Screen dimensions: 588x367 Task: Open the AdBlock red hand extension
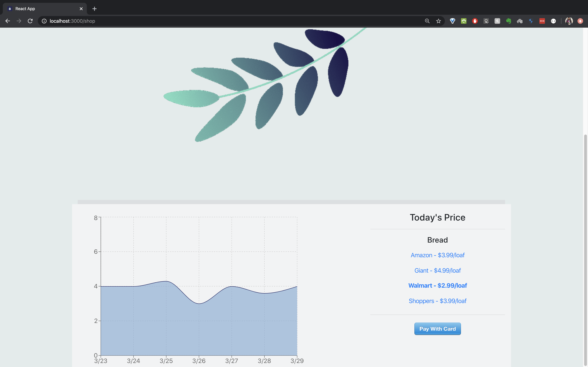pos(475,21)
